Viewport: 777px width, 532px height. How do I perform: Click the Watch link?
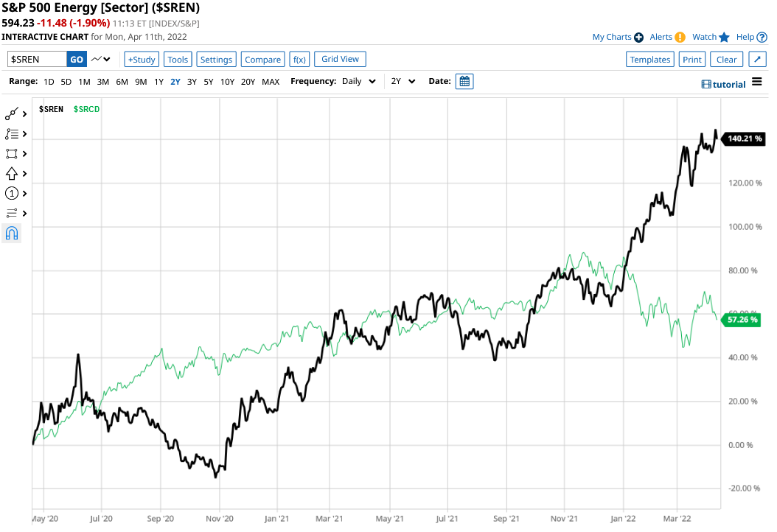[x=704, y=37]
